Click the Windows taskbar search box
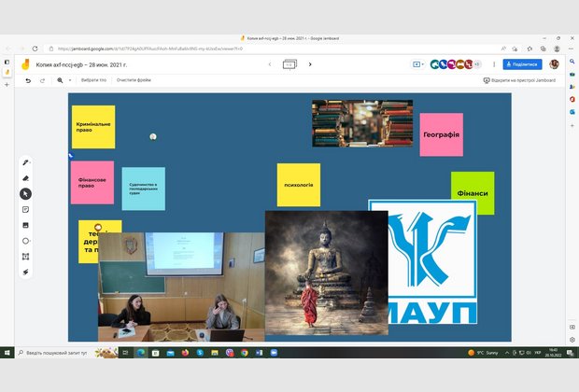579x392 pixels. tap(56, 353)
